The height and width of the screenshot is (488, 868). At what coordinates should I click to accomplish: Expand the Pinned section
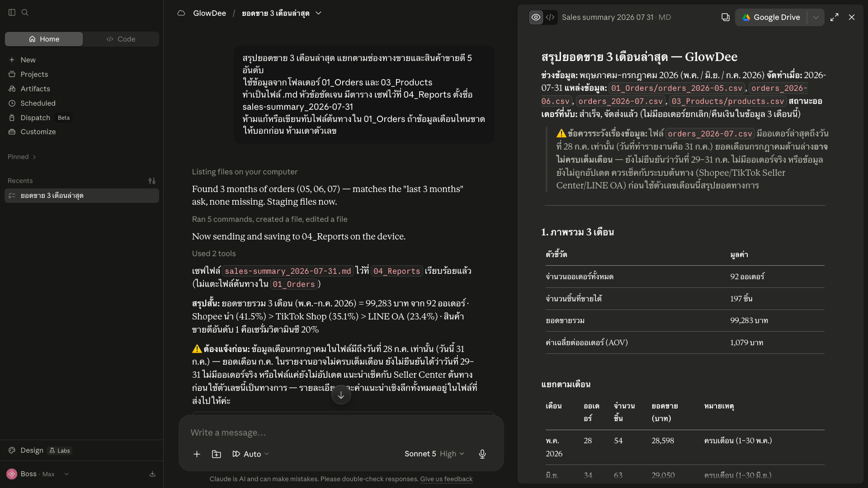pyautogui.click(x=22, y=157)
